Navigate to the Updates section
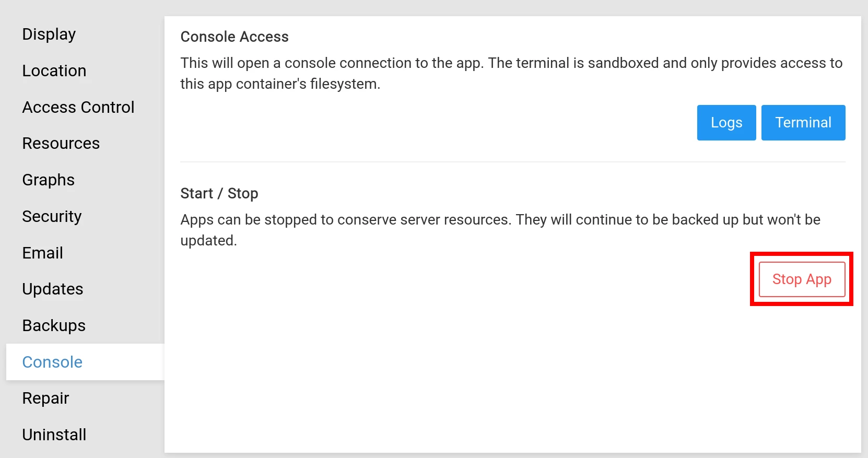This screenshot has height=458, width=868. (53, 289)
